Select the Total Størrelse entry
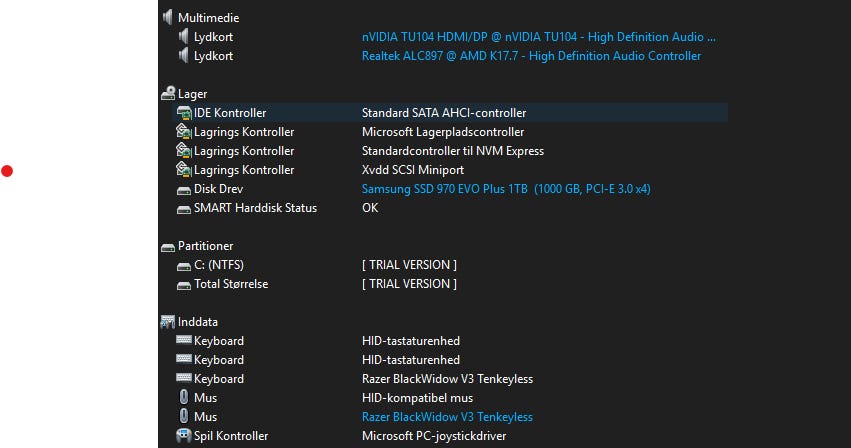The height and width of the screenshot is (448, 851). pos(231,284)
